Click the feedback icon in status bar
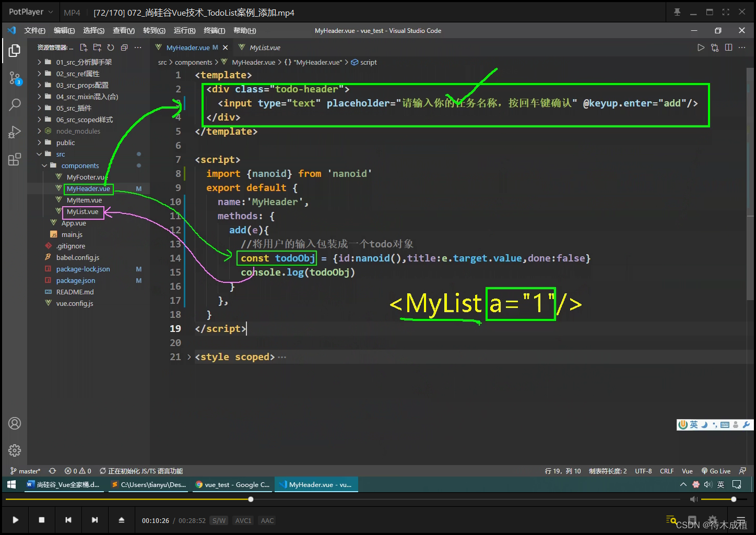 [742, 471]
